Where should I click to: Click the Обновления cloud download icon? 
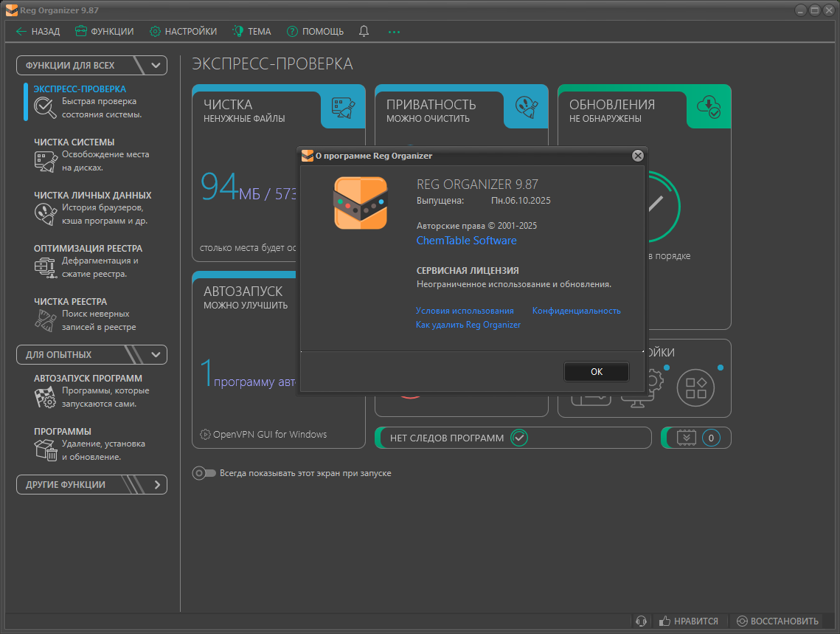[709, 106]
